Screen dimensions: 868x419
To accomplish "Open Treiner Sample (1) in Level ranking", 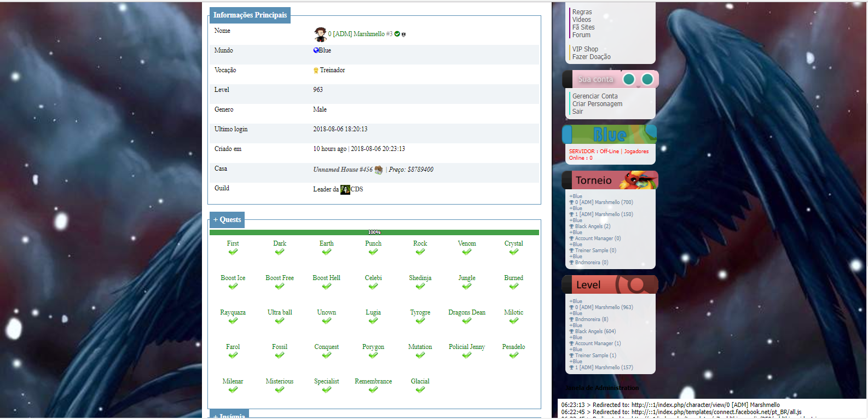I will (595, 356).
